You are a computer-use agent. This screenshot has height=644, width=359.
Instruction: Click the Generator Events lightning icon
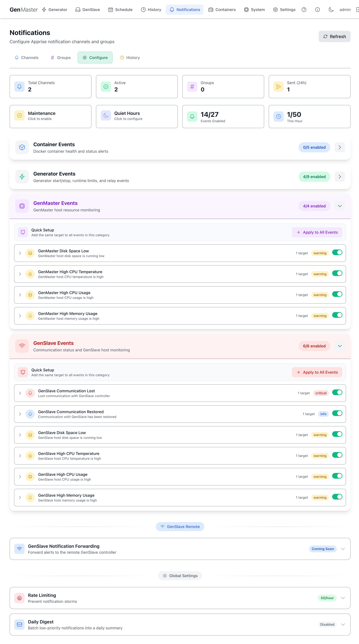click(22, 177)
